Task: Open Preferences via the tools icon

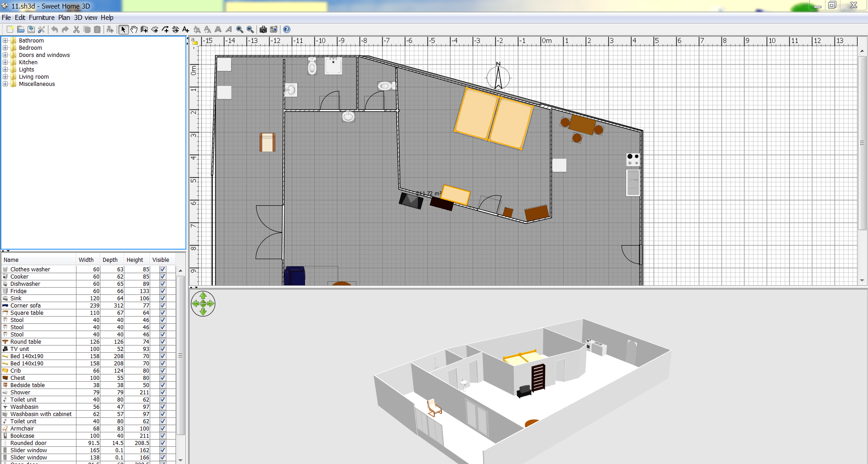Action: [x=41, y=29]
